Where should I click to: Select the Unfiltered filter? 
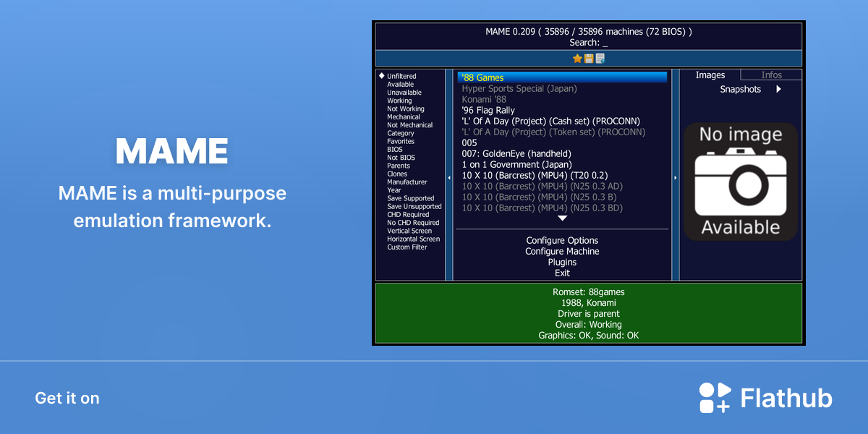[401, 76]
